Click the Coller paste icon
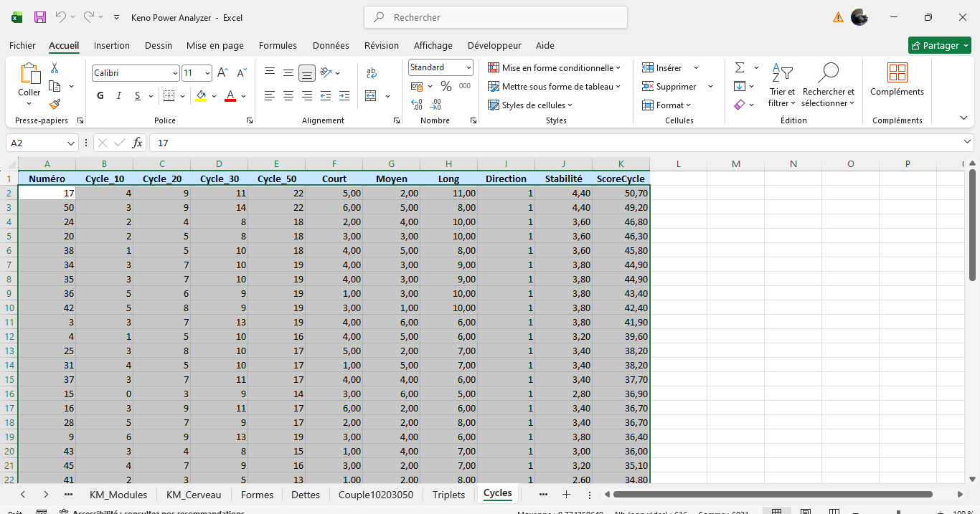 [29, 74]
